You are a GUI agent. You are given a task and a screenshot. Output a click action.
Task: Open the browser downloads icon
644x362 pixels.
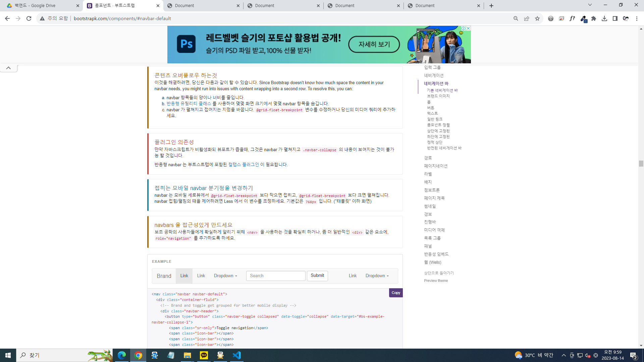pos(604,18)
